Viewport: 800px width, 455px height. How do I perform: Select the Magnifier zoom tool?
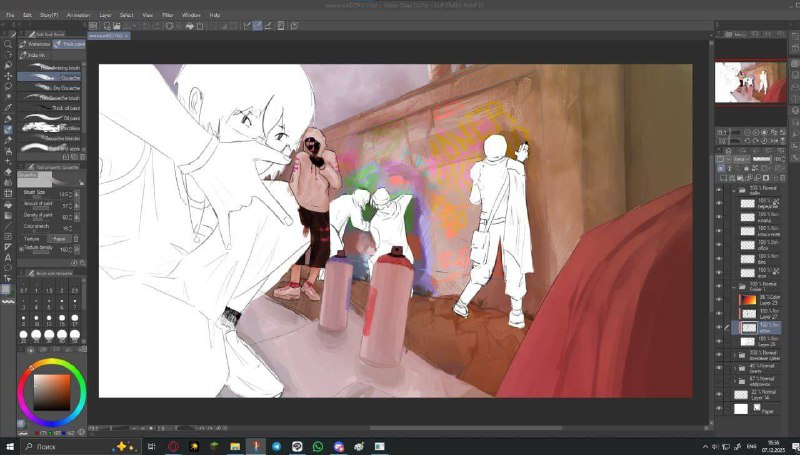click(8, 44)
